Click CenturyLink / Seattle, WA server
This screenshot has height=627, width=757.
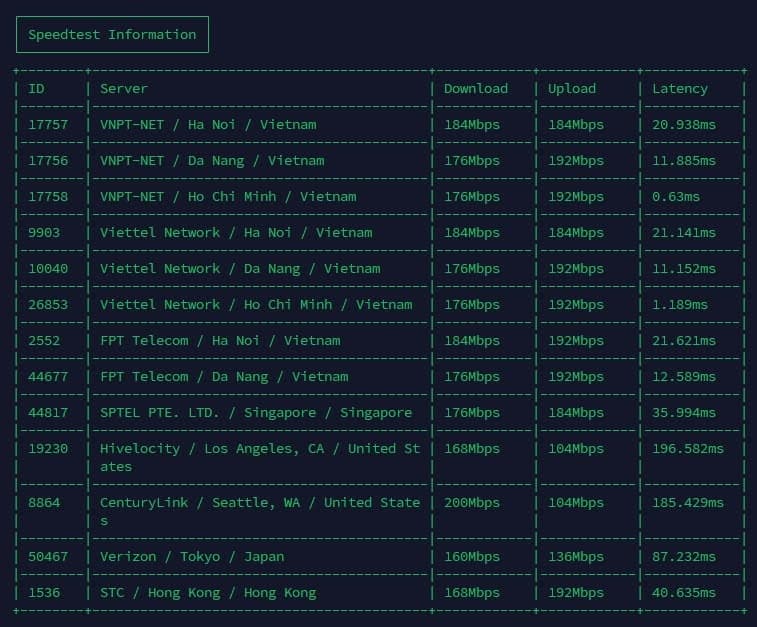(260, 512)
